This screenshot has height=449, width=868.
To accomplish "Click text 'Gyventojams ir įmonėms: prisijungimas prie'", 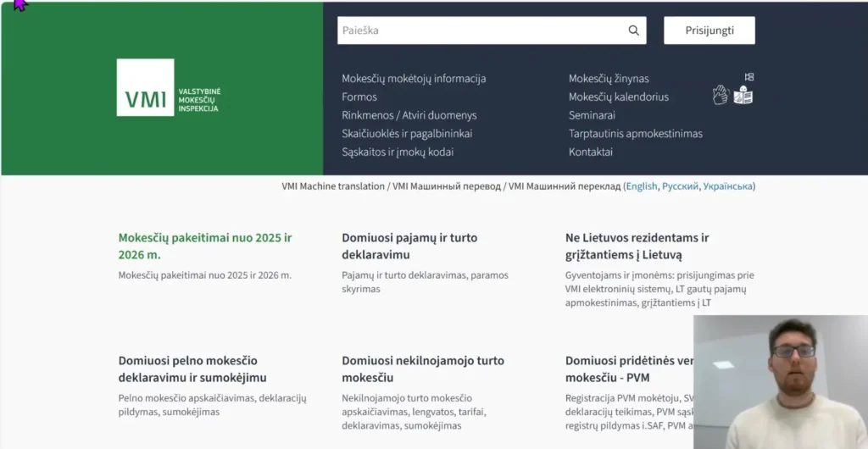I will (x=659, y=274).
